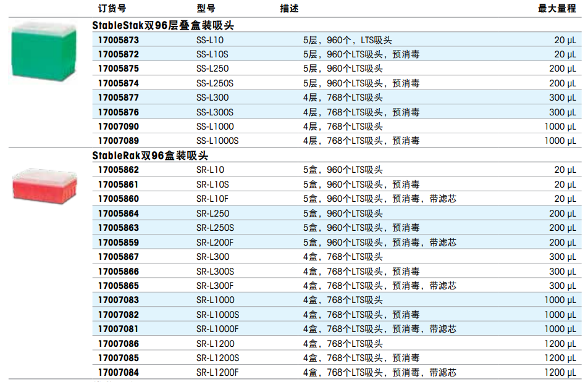This screenshot has width=588, height=382.
Task: Click model SR-L1000F
Action: click(x=217, y=329)
